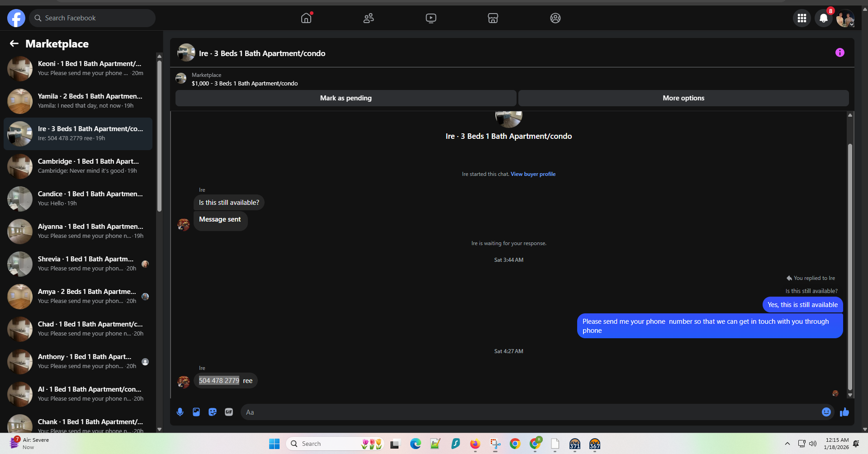The image size is (868, 454).
Task: Open the Al 1 Bed conversation
Action: (78, 394)
